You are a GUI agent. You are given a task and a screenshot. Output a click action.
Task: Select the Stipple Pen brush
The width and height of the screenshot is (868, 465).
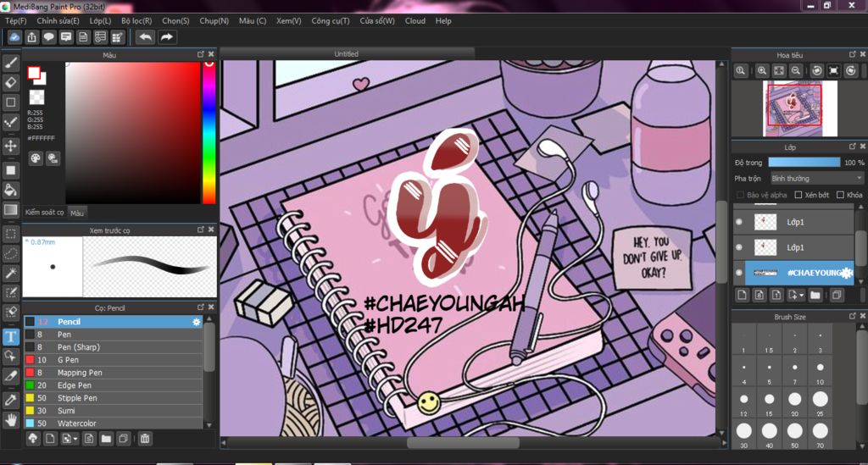[114, 398]
